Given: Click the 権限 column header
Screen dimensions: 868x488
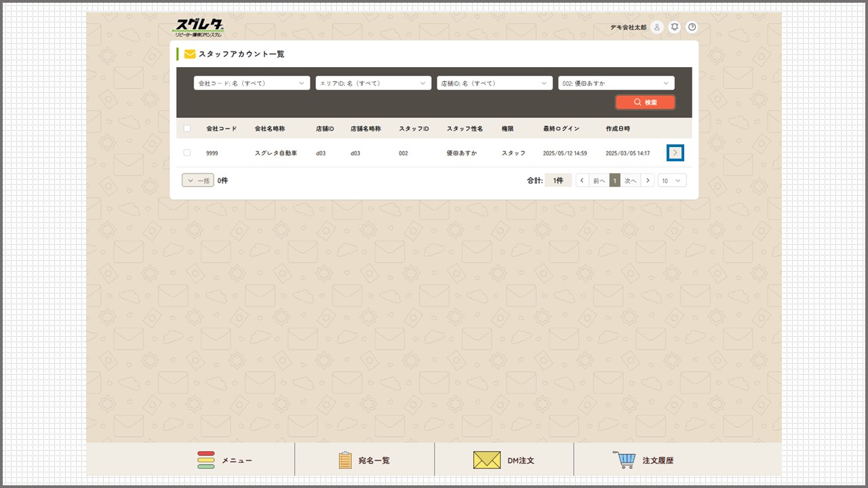Looking at the screenshot, I should (508, 129).
